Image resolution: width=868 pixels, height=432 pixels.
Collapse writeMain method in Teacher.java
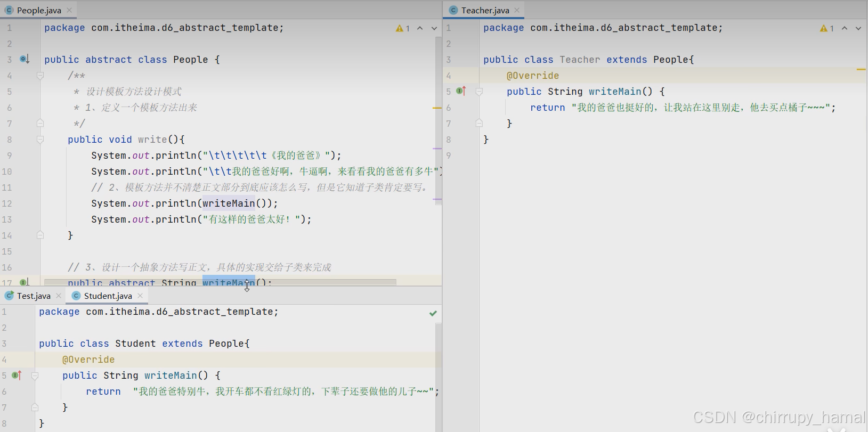479,92
